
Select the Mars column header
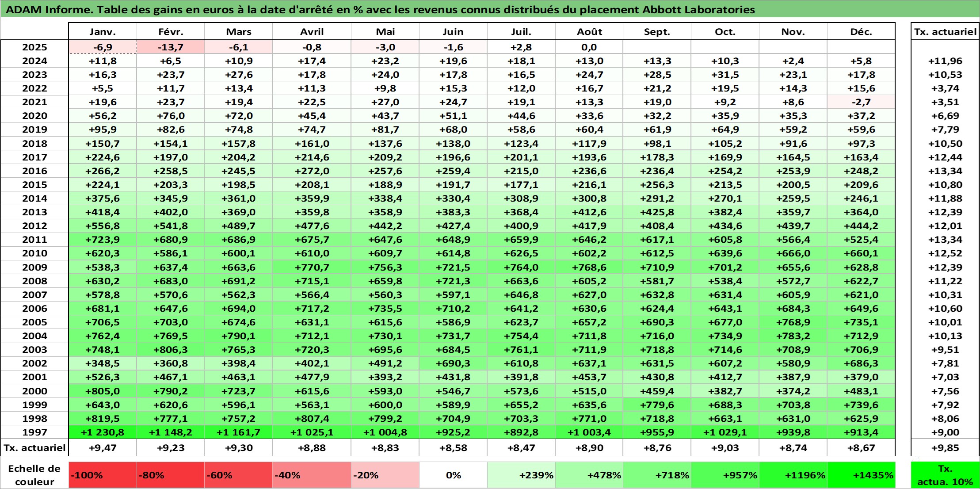(238, 31)
